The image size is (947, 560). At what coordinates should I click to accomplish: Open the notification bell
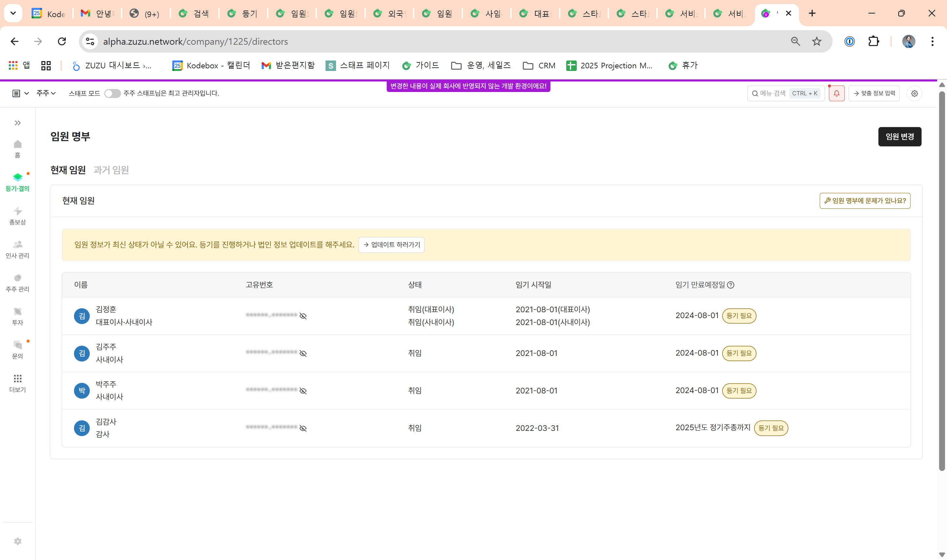click(x=837, y=93)
